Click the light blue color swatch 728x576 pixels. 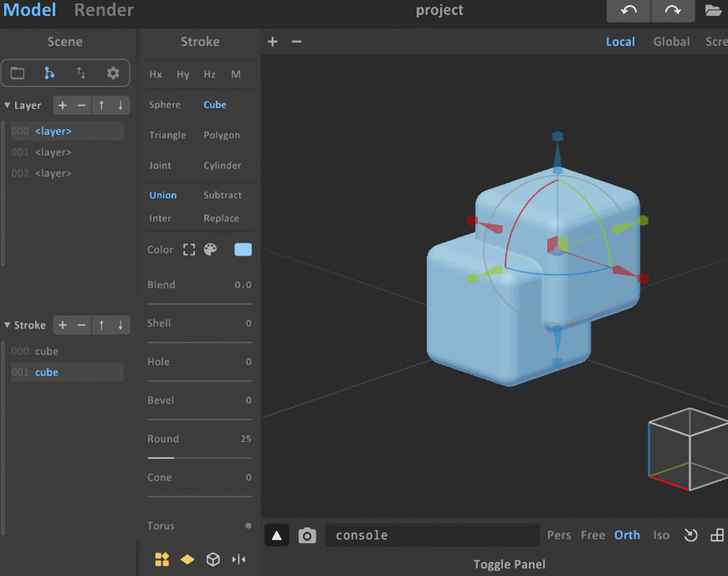point(243,249)
